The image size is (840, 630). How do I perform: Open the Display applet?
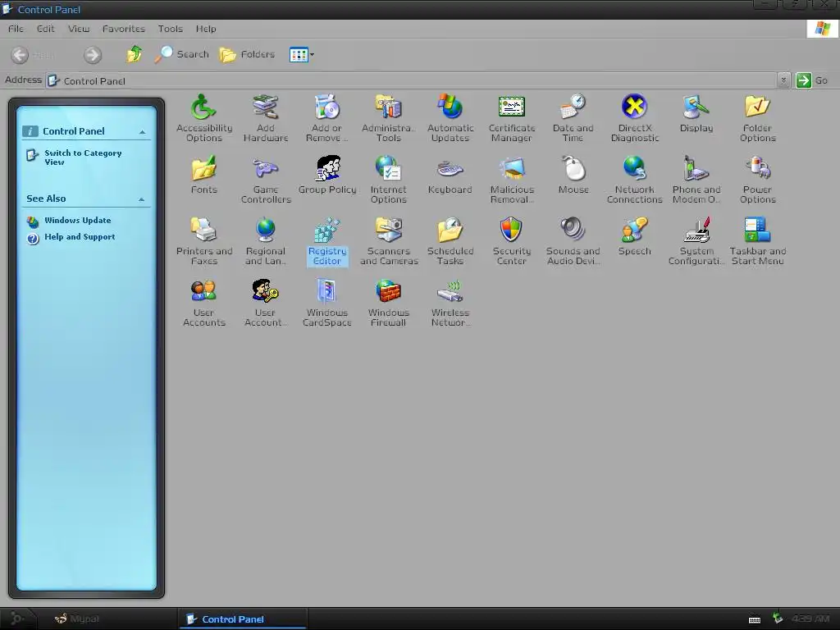click(696, 113)
